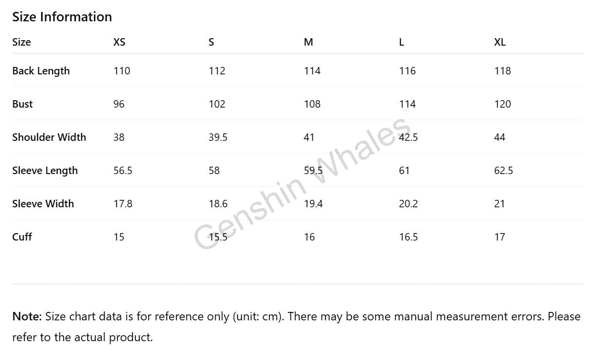Select the XS column header
Screen dimensions: 602x364
120,42
